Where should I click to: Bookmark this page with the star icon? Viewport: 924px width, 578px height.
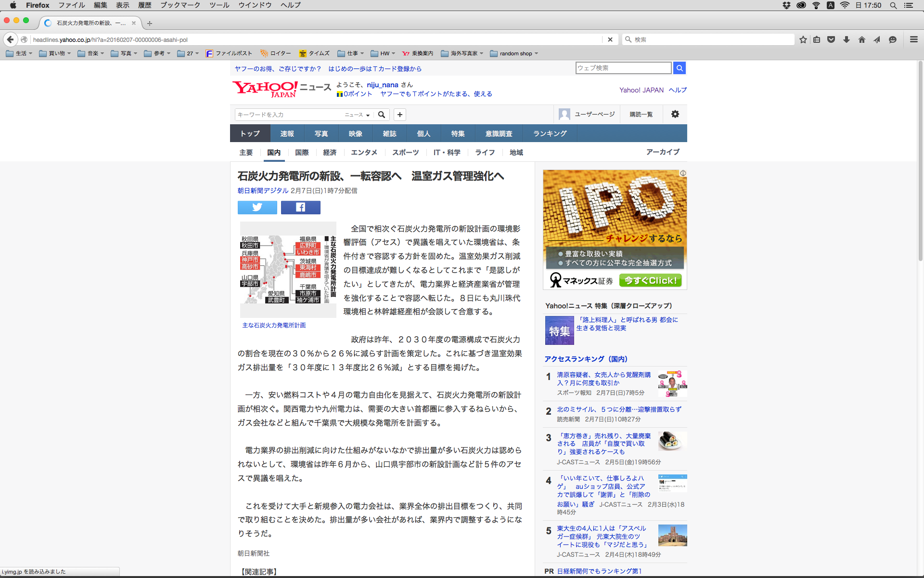click(803, 39)
